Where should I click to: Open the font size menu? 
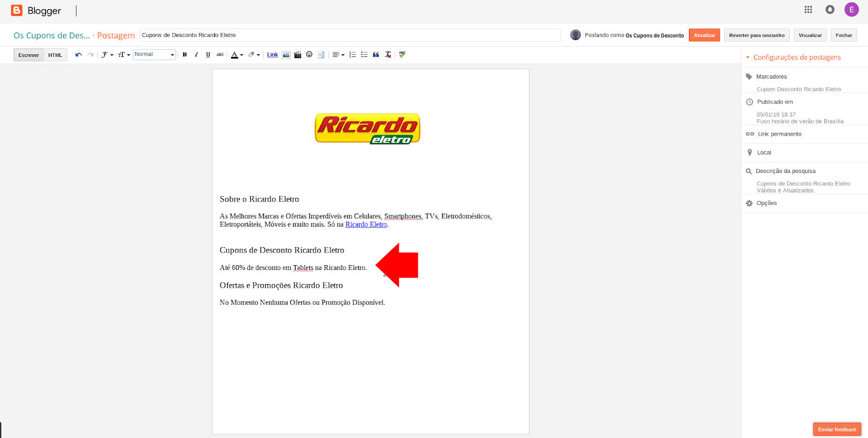point(124,55)
